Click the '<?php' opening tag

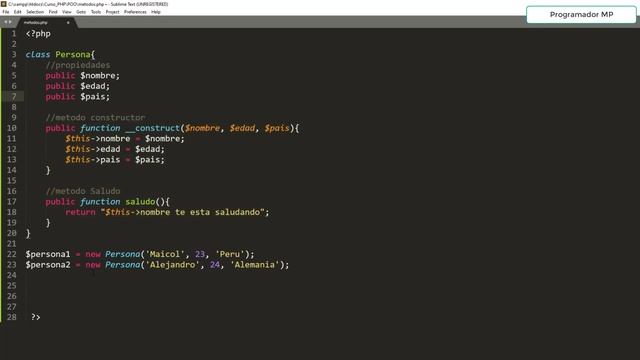pyautogui.click(x=38, y=34)
